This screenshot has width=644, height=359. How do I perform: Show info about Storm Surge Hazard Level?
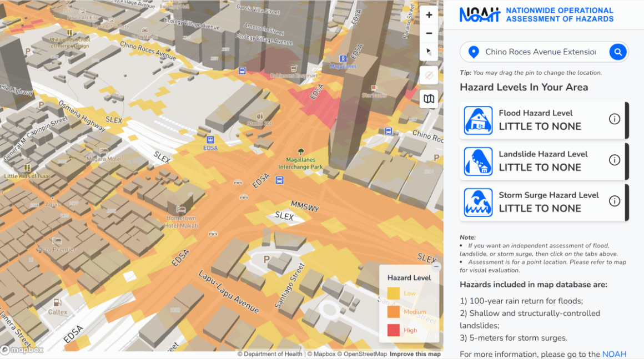615,201
